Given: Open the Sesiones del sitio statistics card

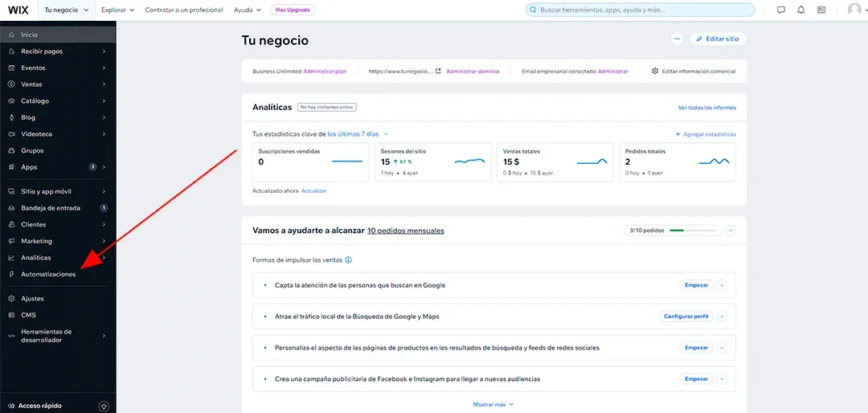Looking at the screenshot, I should pos(433,162).
